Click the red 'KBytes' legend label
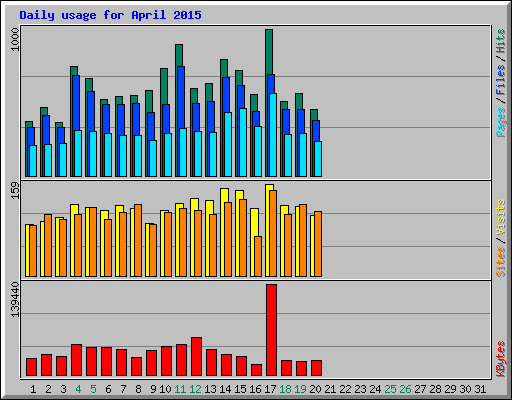The height and width of the screenshot is (400, 512). (501, 359)
